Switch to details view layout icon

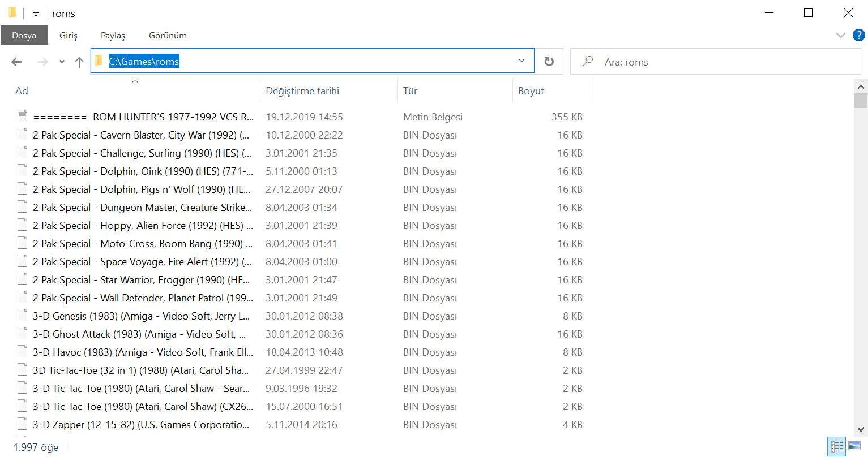[x=836, y=446]
